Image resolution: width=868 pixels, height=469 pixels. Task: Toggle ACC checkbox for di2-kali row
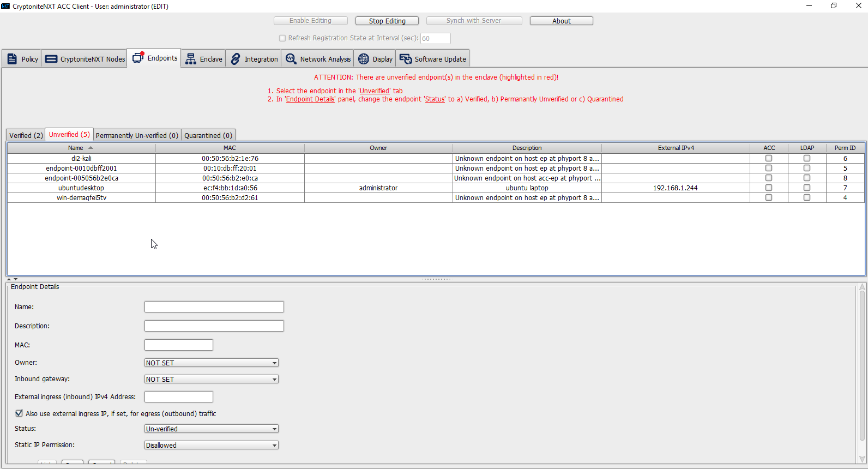tap(769, 158)
